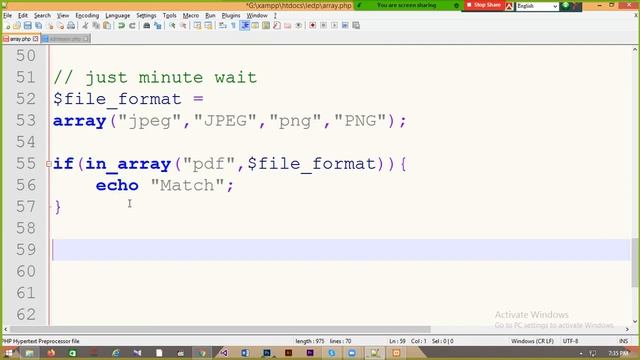Click the vertical scrollbar down arrow
Image resolution: width=640 pixels, height=360 pixels.
point(635,322)
